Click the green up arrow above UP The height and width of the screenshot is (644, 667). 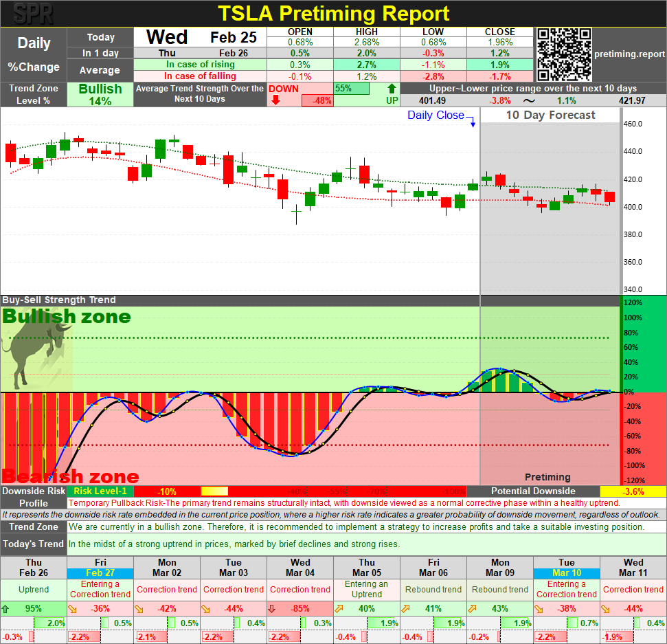(x=392, y=89)
